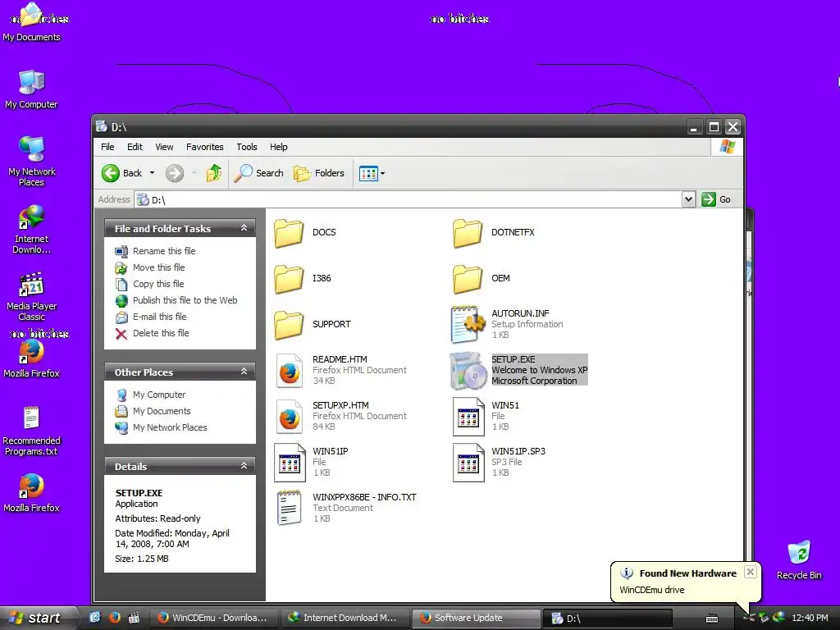This screenshot has height=630, width=840.
Task: Click Rename this file link
Action: 164,251
